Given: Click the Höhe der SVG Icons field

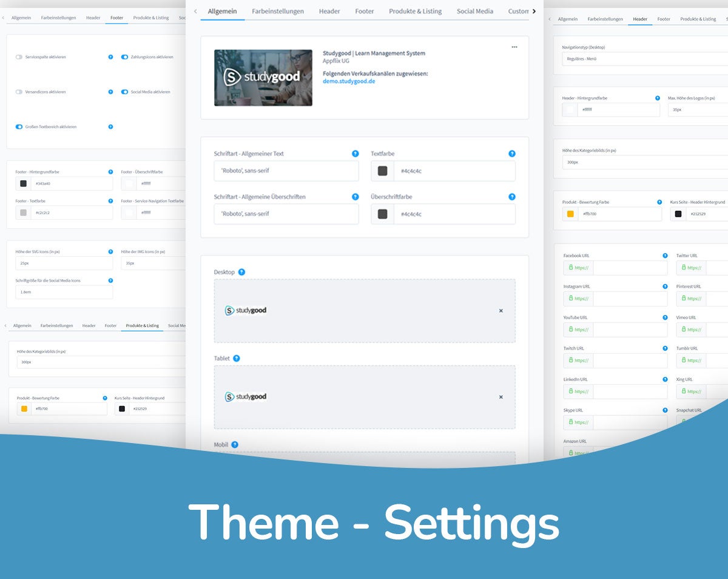Looking at the screenshot, I should pyautogui.click(x=64, y=263).
